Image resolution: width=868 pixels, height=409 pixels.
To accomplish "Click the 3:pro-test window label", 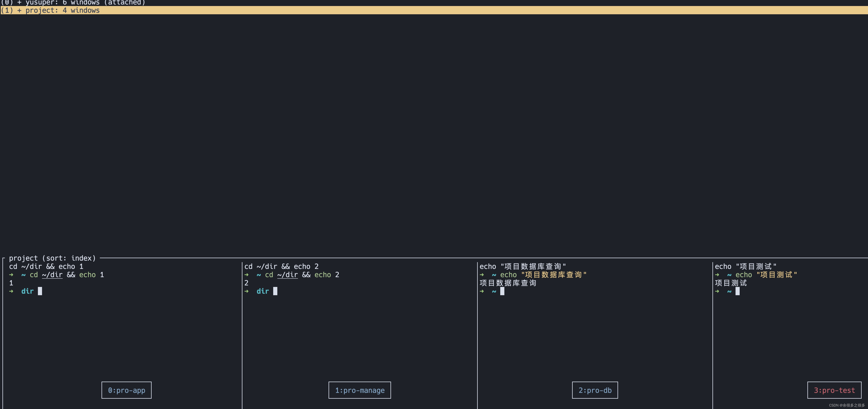I will [834, 390].
